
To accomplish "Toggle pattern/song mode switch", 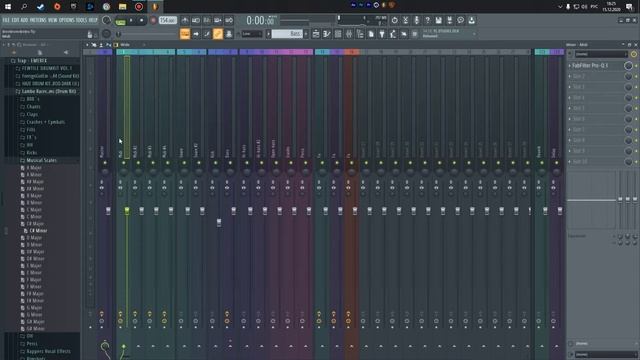I will point(120,21).
